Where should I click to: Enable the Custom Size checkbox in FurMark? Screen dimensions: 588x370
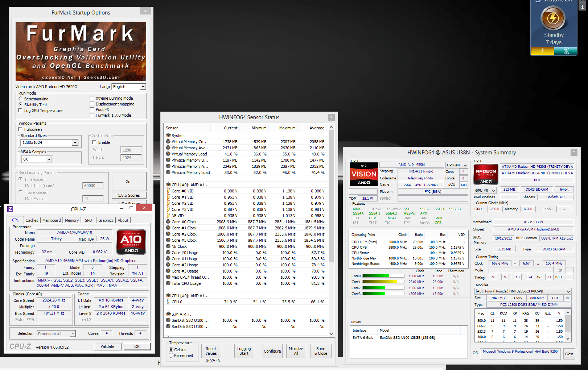[94, 142]
